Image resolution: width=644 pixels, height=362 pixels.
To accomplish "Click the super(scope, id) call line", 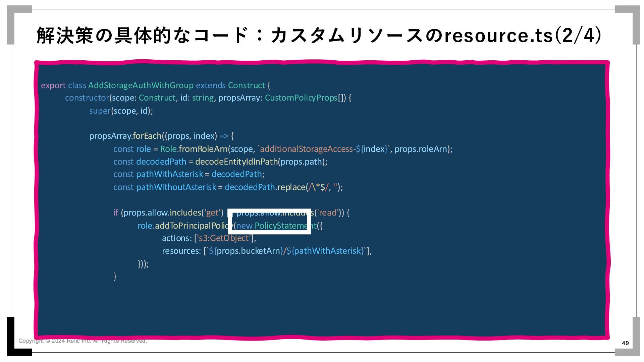I will (121, 111).
